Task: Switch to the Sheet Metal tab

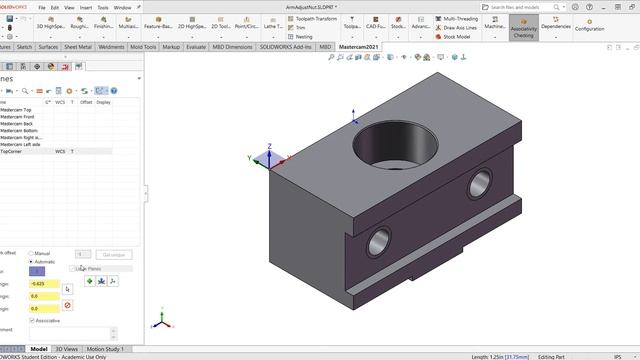Action: tap(78, 47)
